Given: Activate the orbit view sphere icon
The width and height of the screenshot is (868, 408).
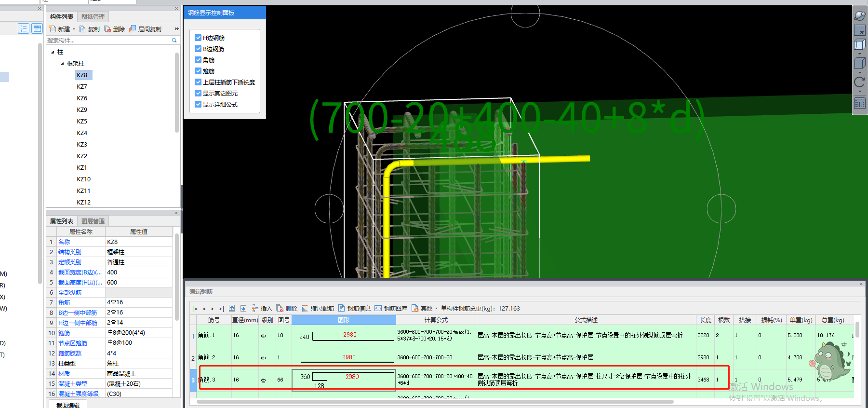Looking at the screenshot, I should click(860, 15).
